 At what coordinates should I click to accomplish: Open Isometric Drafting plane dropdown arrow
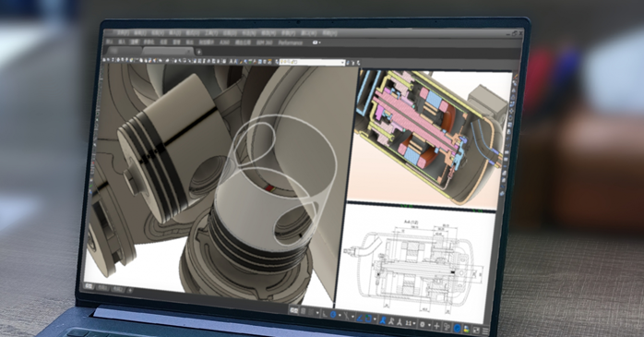coord(352,317)
